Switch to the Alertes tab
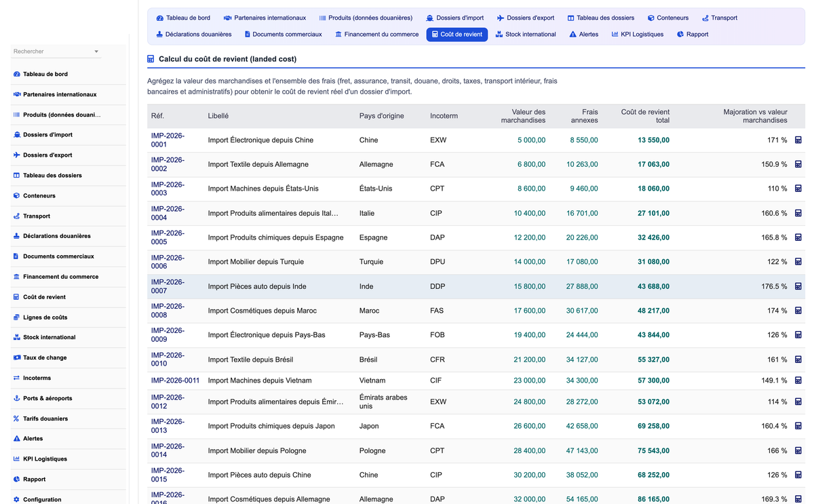 [584, 35]
